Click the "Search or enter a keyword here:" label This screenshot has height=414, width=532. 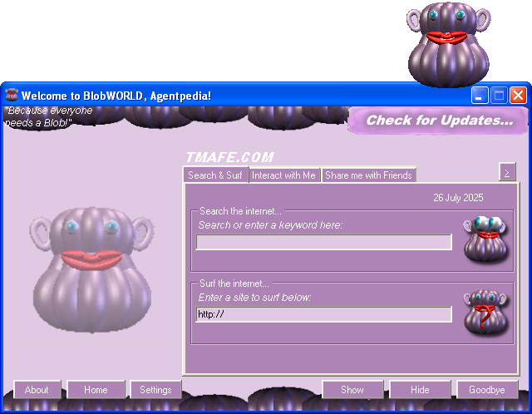[270, 225]
